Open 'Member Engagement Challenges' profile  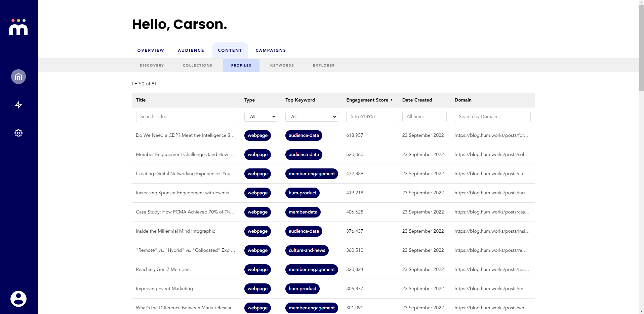pos(186,154)
